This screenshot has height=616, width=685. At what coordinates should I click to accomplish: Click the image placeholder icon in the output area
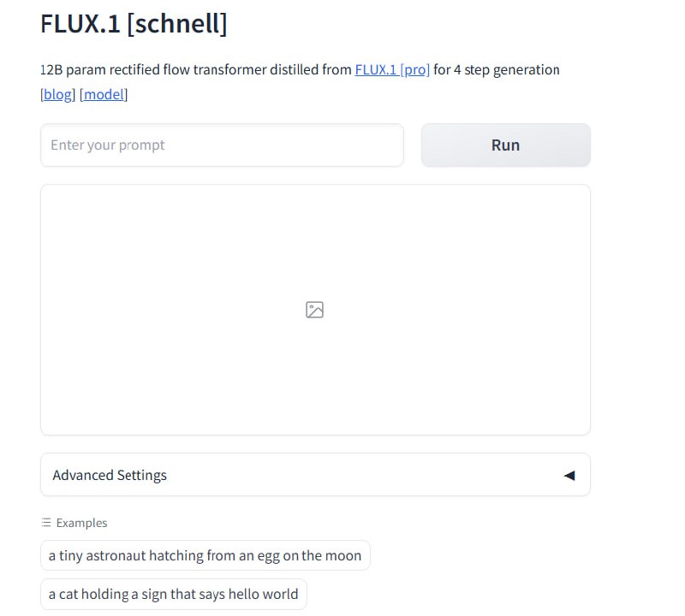coord(314,310)
